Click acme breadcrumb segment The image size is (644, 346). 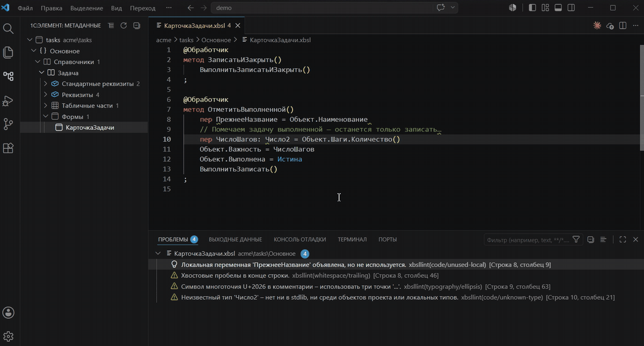click(x=164, y=40)
